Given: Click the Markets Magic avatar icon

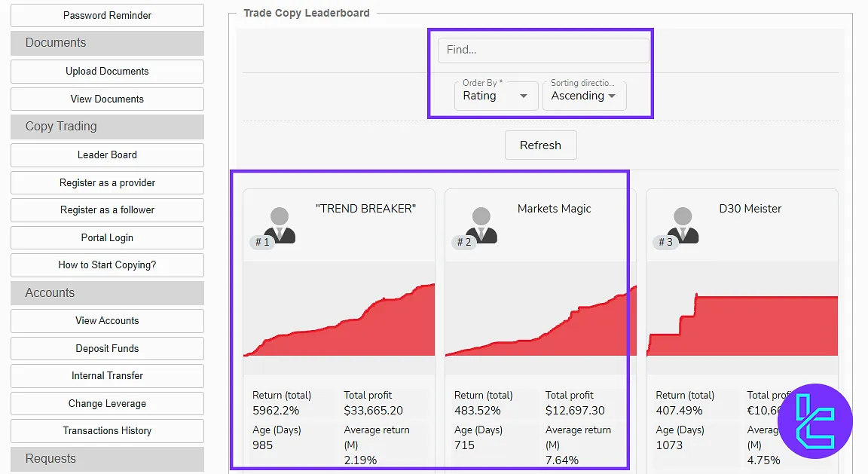Looking at the screenshot, I should pos(481,225).
